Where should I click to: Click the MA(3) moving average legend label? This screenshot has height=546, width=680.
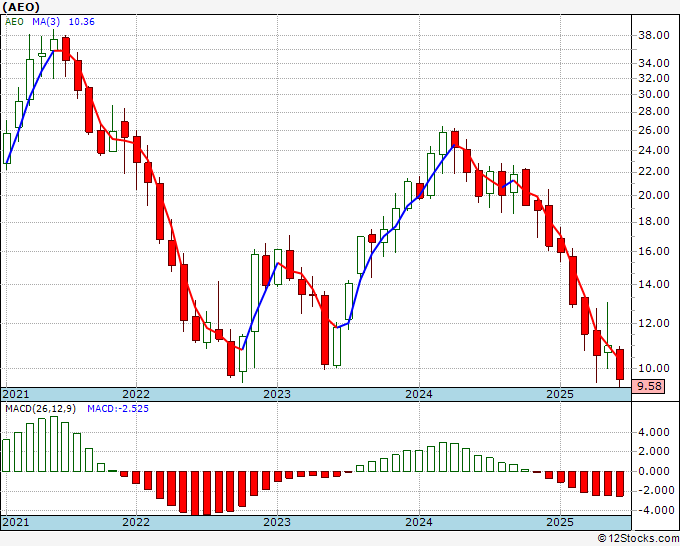pyautogui.click(x=45, y=22)
